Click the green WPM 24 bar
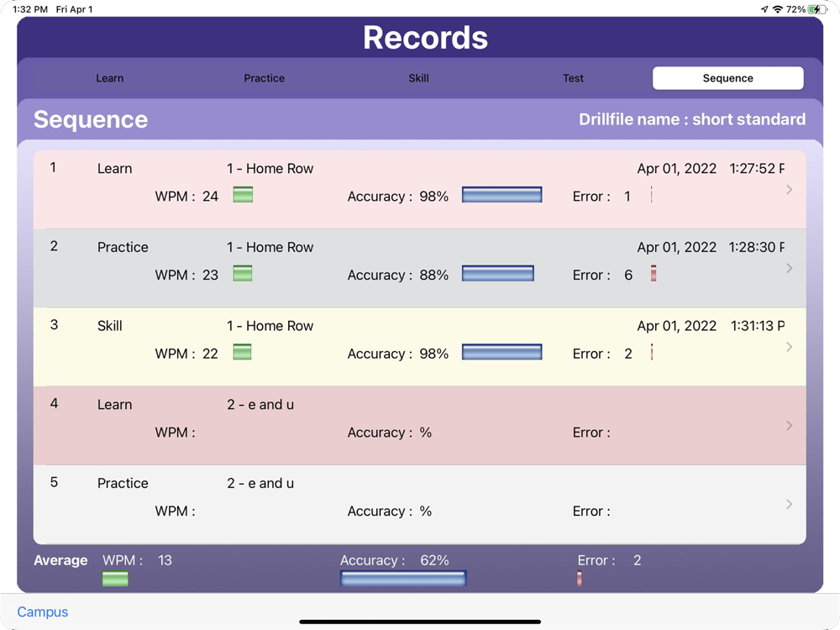The width and height of the screenshot is (840, 630). pos(243,195)
